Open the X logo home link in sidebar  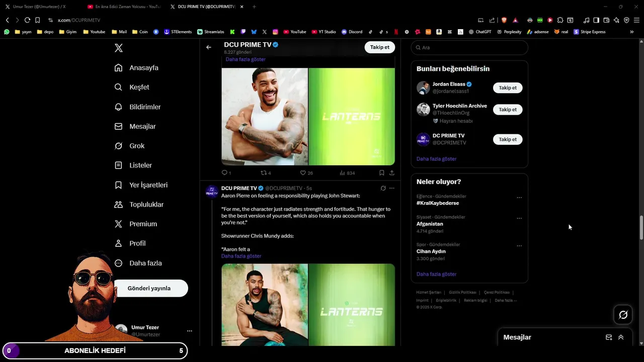point(119,48)
